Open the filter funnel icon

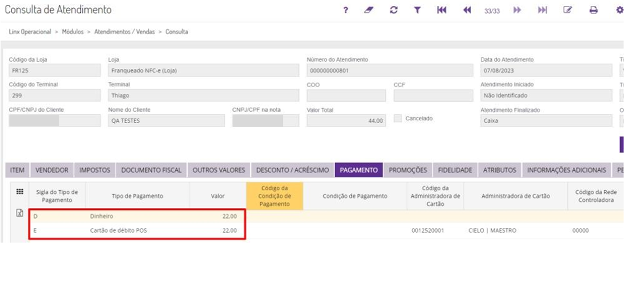tap(417, 10)
